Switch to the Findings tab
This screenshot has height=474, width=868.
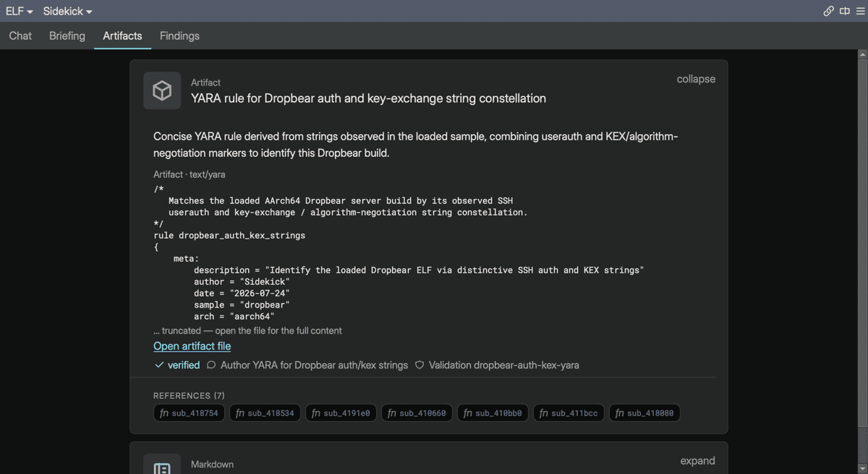179,35
